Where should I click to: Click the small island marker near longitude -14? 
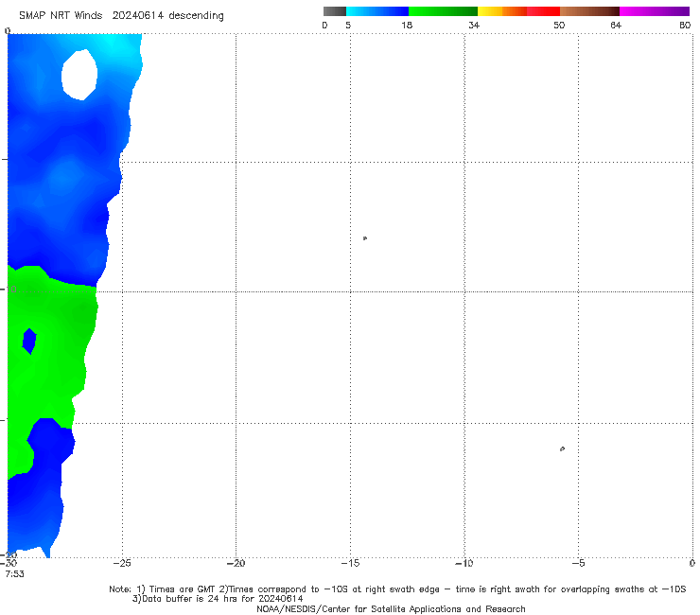click(365, 238)
